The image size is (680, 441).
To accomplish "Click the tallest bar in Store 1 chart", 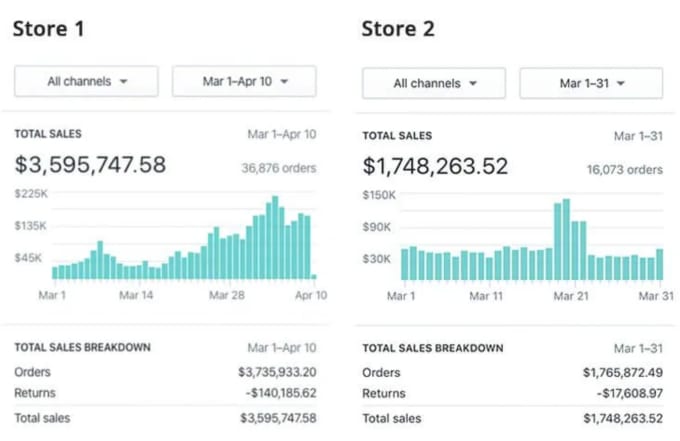I will point(275,237).
